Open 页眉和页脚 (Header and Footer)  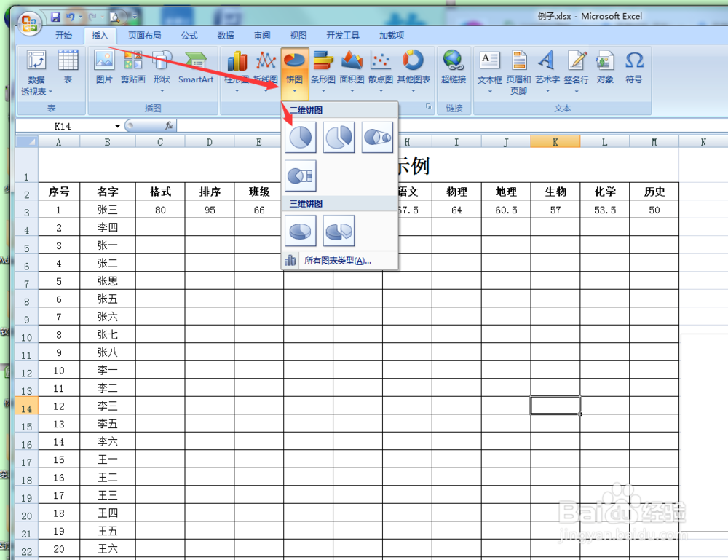pyautogui.click(x=519, y=68)
